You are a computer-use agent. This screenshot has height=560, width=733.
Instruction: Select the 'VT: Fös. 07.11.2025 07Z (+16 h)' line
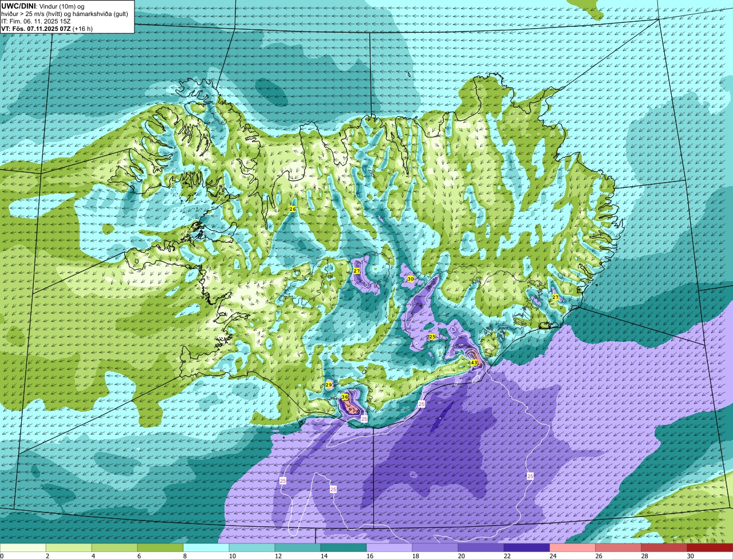pyautogui.click(x=47, y=29)
